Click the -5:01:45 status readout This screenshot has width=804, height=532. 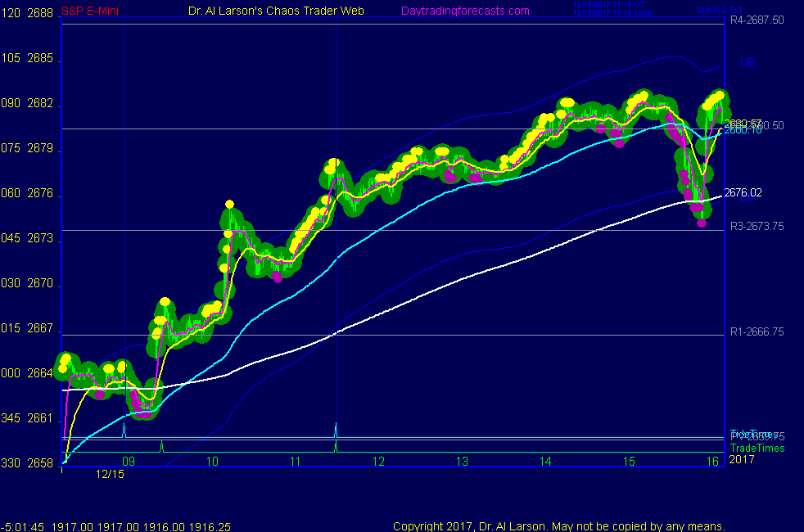click(x=23, y=527)
